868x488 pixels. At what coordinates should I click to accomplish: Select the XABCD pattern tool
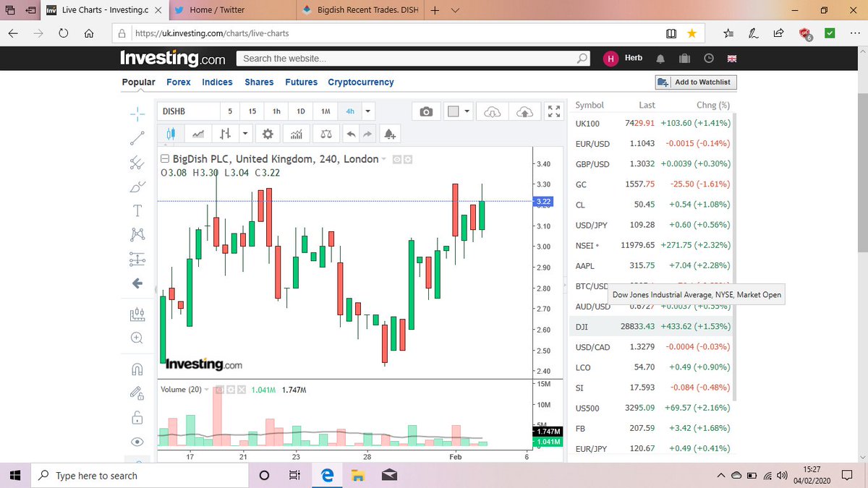tap(137, 234)
